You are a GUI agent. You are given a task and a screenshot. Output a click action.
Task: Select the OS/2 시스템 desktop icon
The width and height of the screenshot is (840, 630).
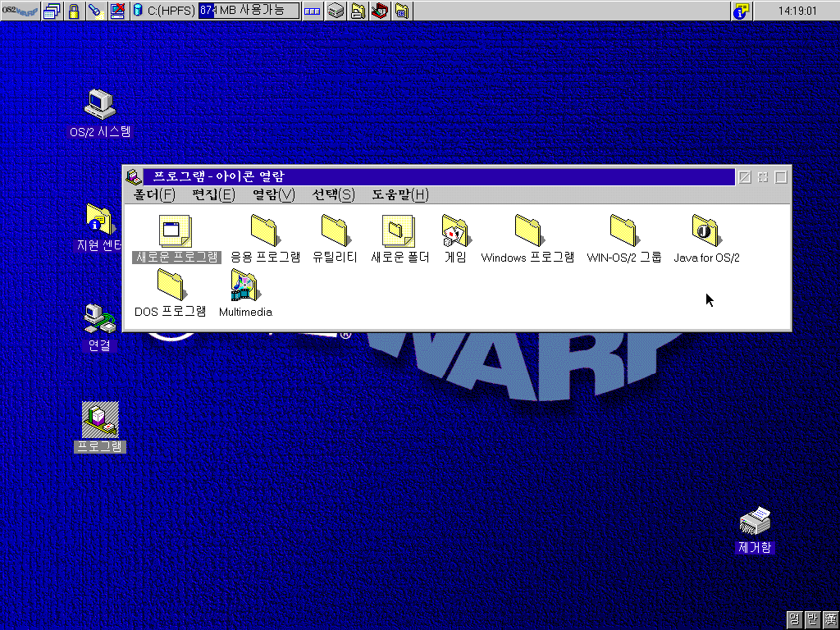tap(100, 113)
